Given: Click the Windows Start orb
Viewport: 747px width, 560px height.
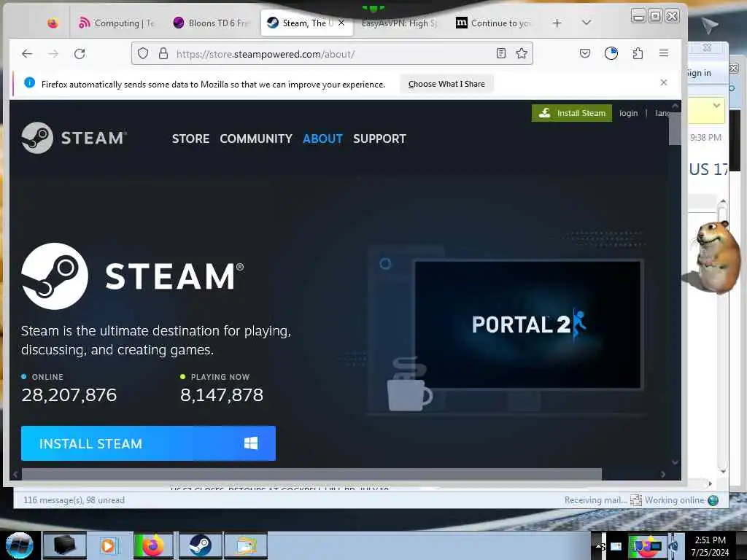Looking at the screenshot, I should (19, 545).
